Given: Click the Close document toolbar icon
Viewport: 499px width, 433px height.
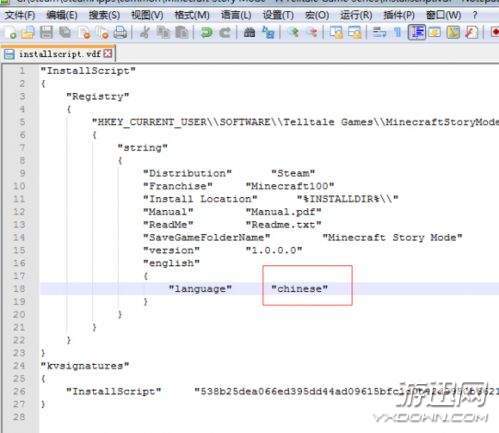Looking at the screenshot, I should tap(84, 32).
